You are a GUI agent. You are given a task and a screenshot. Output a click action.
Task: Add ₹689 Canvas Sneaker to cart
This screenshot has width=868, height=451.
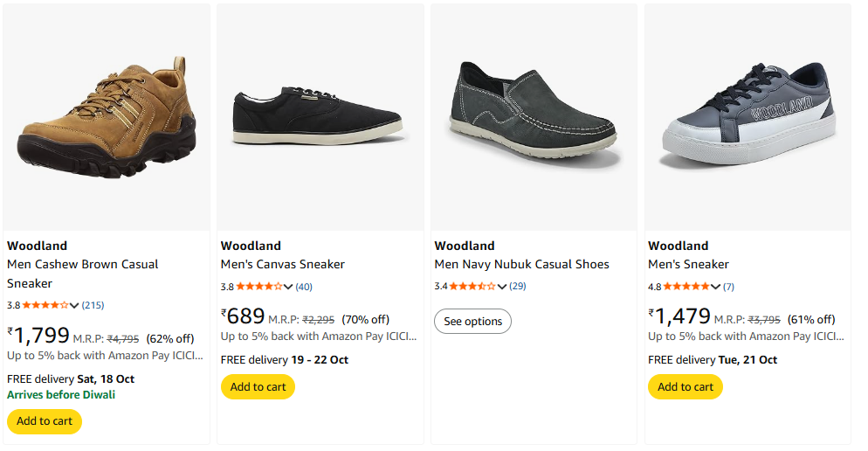258,387
